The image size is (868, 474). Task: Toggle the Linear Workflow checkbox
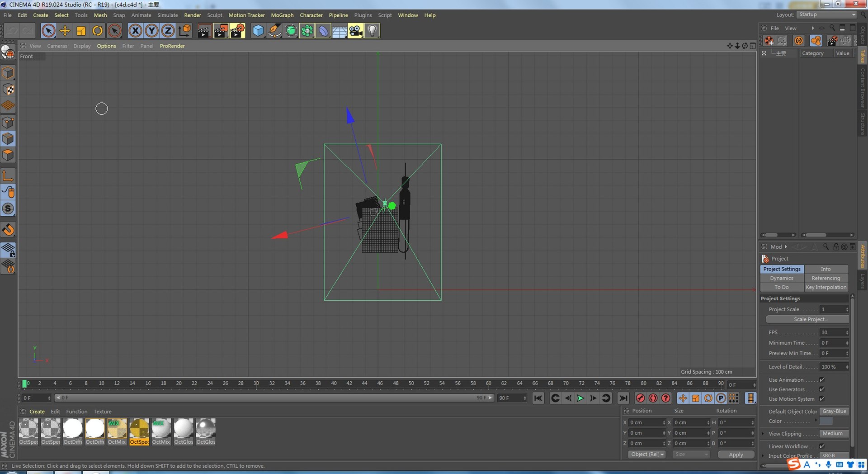[822, 446]
